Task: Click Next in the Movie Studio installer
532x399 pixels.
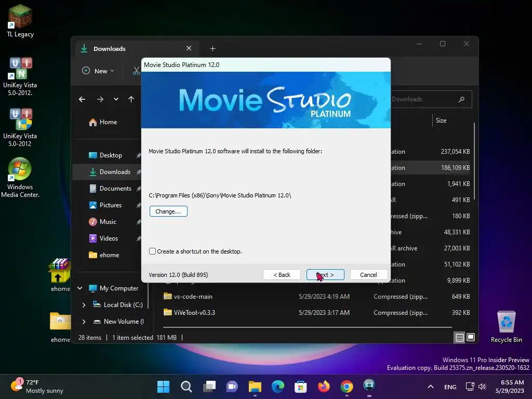Action: [x=325, y=275]
